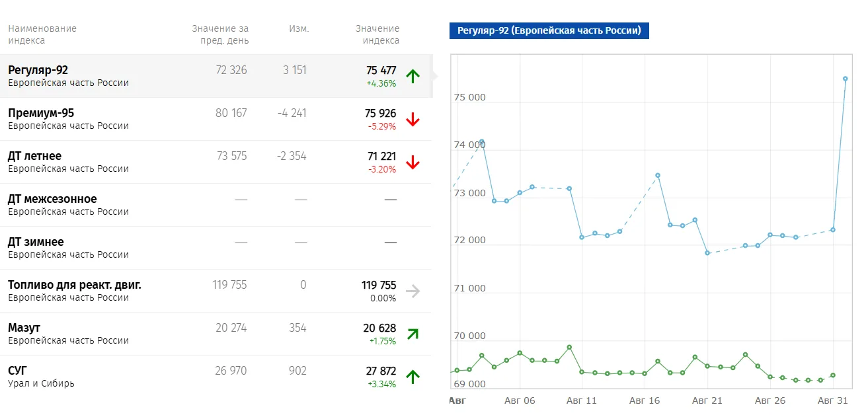Click the peak blue data point at top right
This screenshot has height=417, width=868.
[x=845, y=79]
